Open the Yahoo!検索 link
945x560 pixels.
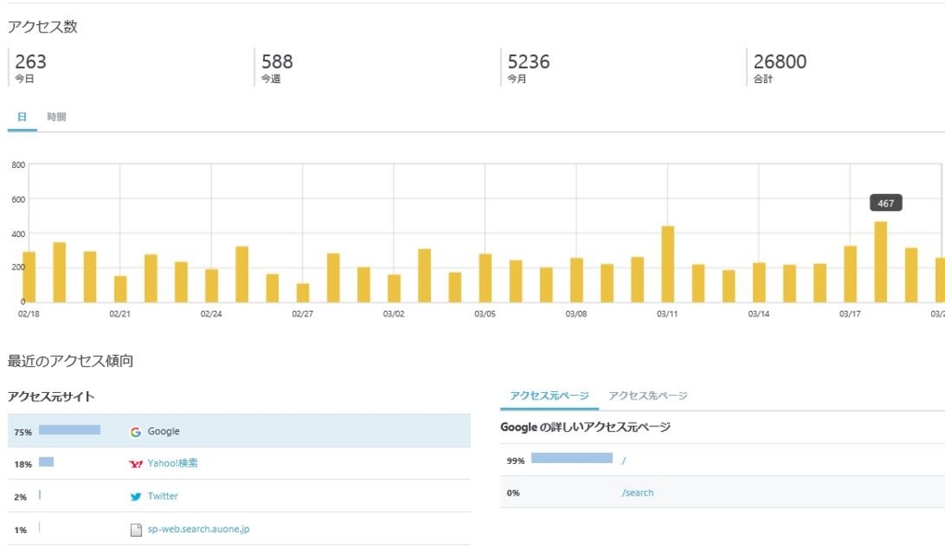[173, 463]
